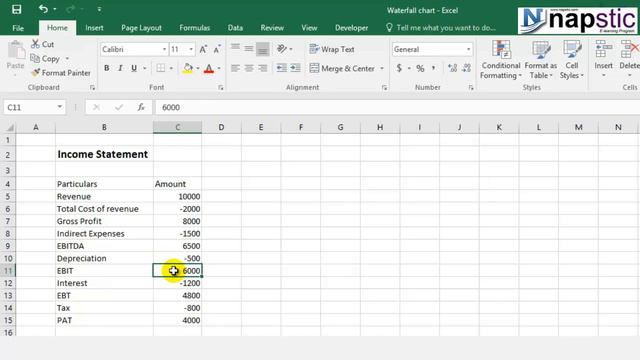Click the Paste clipboard icon
This screenshot has height=360, width=640.
click(16, 51)
